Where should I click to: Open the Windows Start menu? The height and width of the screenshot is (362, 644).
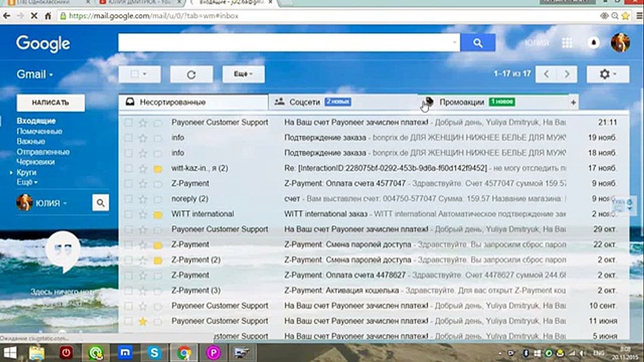click(x=10, y=353)
